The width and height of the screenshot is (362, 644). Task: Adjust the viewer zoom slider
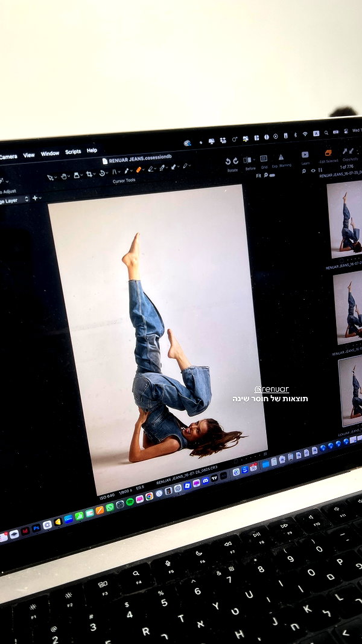click(x=272, y=175)
